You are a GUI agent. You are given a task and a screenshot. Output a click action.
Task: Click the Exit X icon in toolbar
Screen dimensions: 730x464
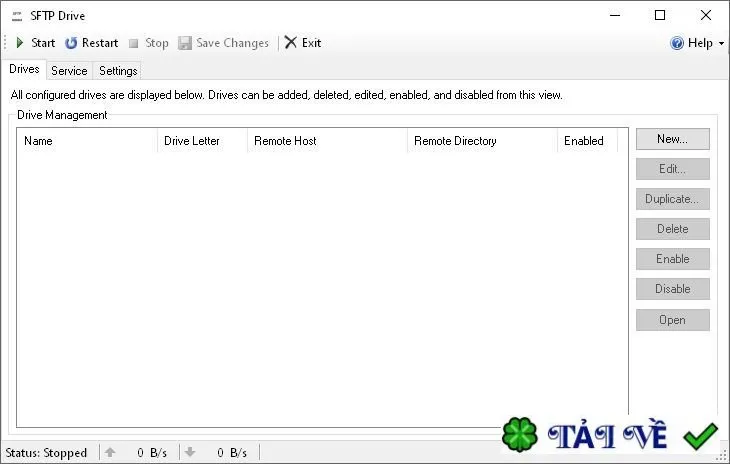(291, 42)
